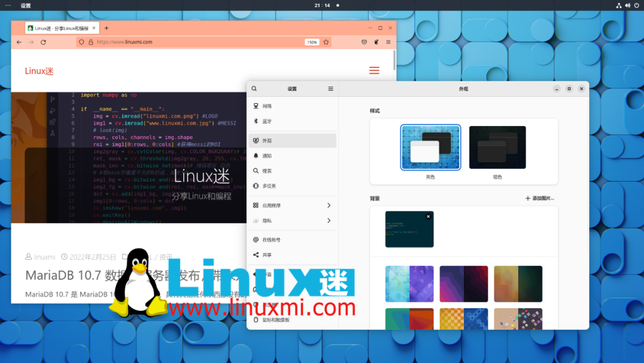Click the power icon in top bar
644x363 pixels.
click(637, 5)
